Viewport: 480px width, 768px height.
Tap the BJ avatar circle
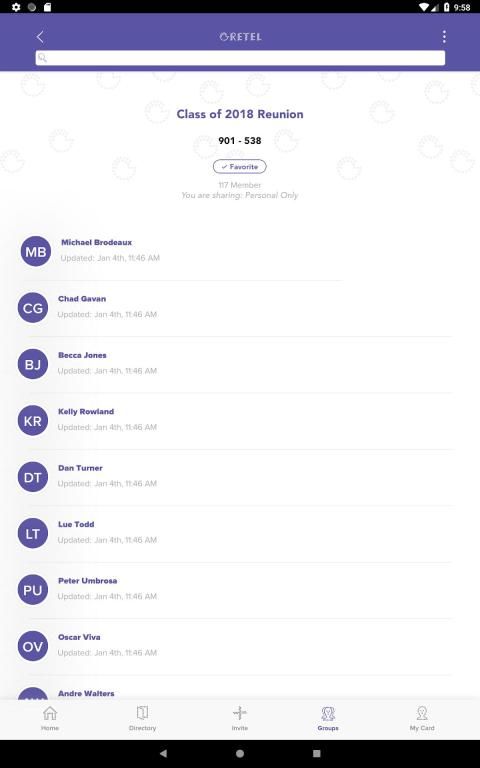(33, 364)
